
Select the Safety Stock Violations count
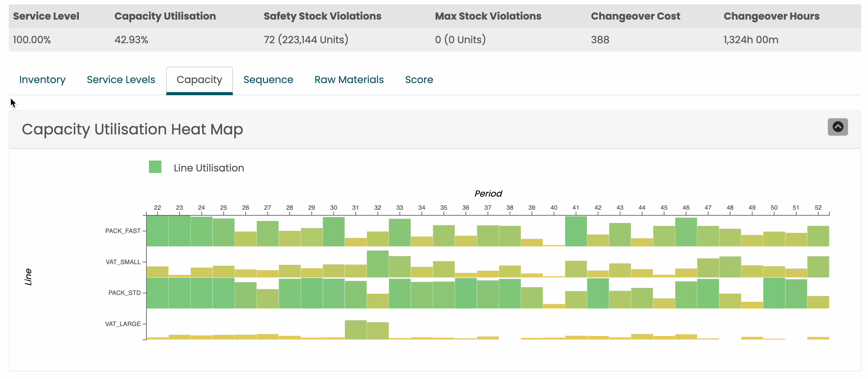coord(305,40)
